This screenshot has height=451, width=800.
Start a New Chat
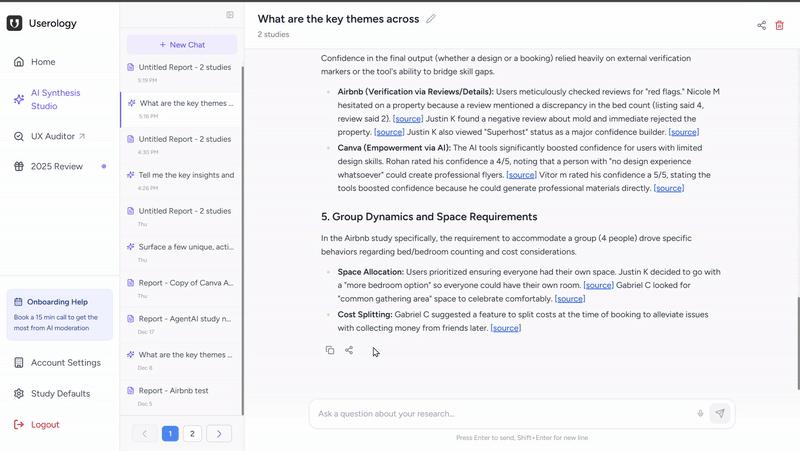click(182, 45)
